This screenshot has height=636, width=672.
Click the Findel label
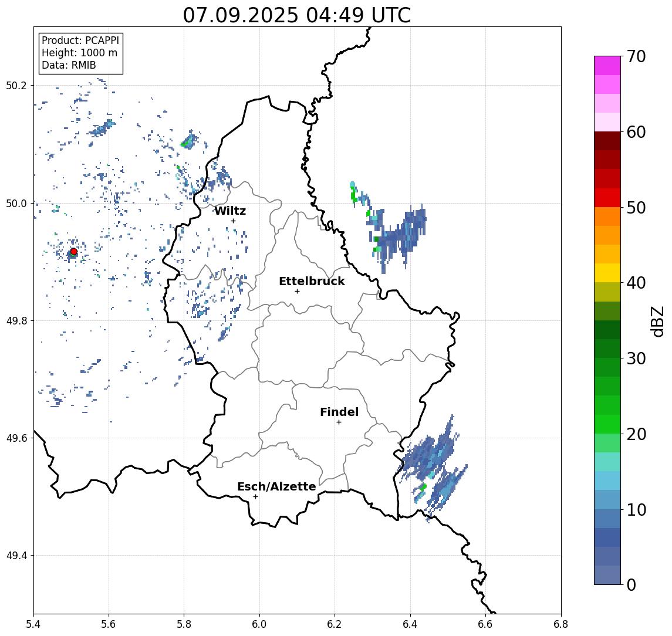(x=339, y=412)
